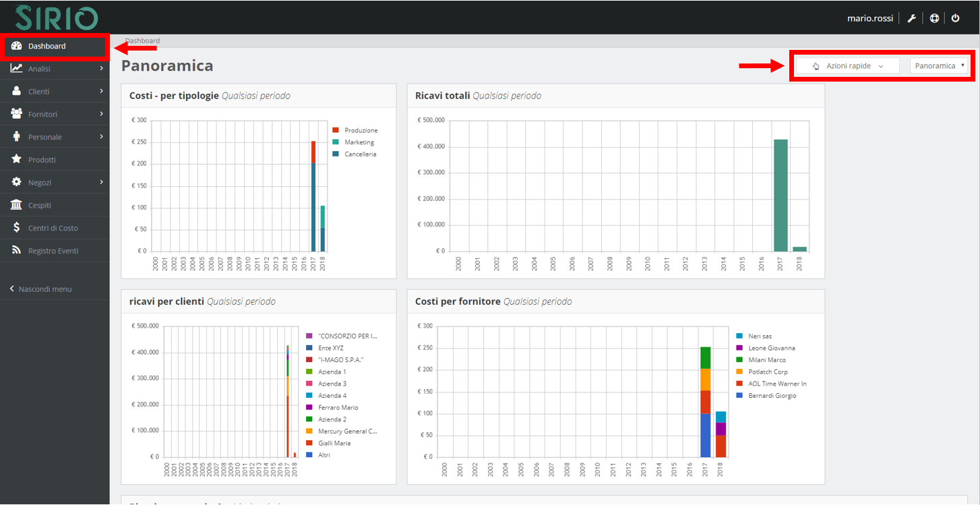Viewport: 980px width, 505px height.
Task: Open the Negozi menu entry
Action: 40,182
